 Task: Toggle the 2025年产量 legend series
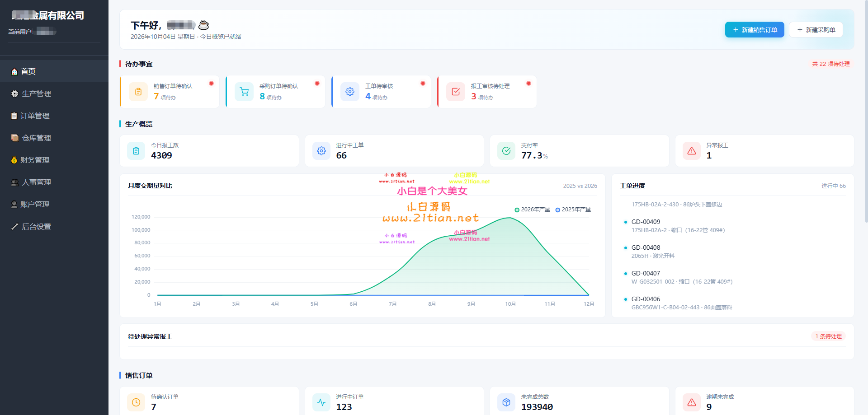(573, 210)
